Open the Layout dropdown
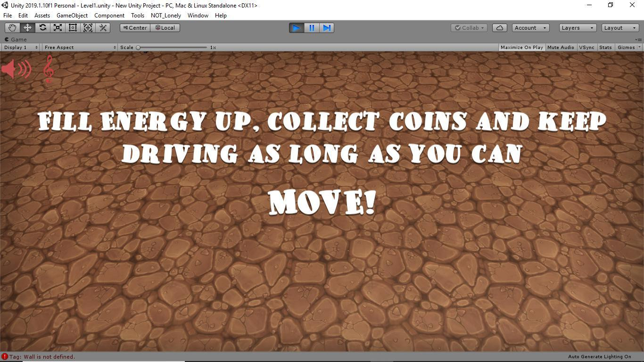This screenshot has height=362, width=644. [620, 28]
